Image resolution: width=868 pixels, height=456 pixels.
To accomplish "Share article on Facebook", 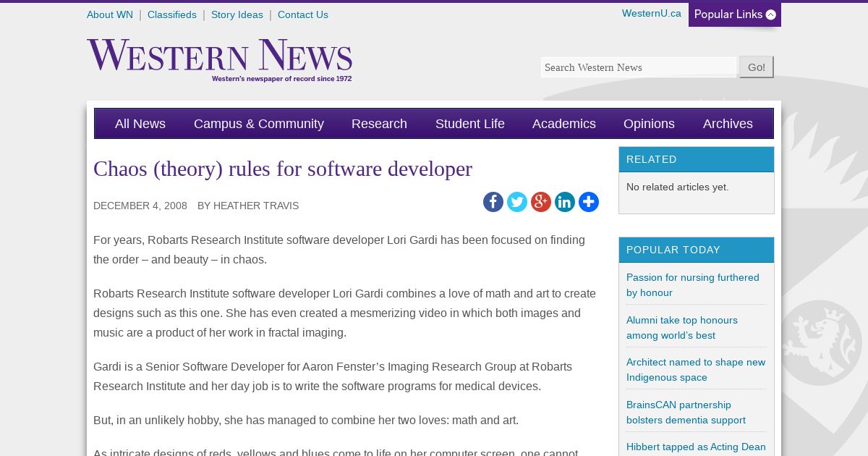I will point(493,202).
